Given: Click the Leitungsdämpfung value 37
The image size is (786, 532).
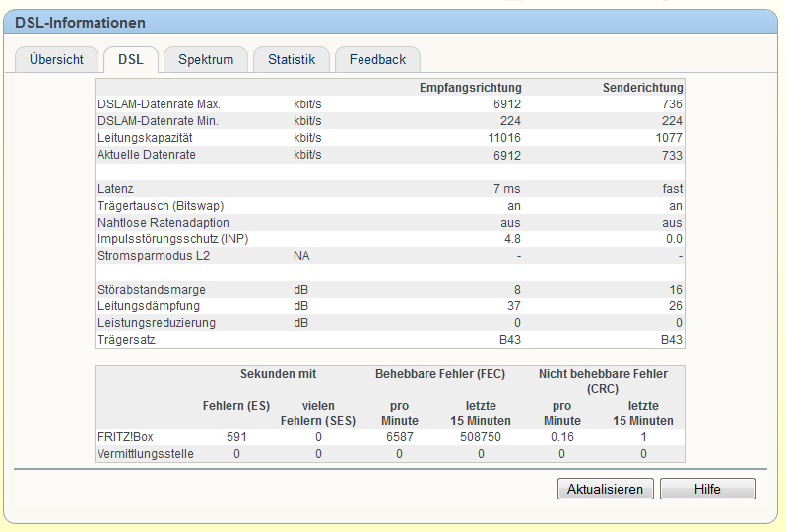Looking at the screenshot, I should 514,305.
